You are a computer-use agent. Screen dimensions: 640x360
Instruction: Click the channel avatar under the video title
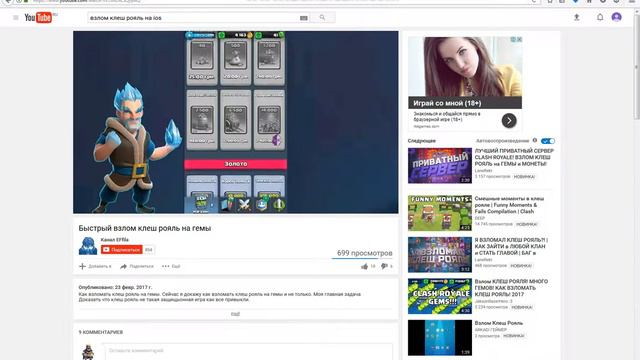[88, 246]
